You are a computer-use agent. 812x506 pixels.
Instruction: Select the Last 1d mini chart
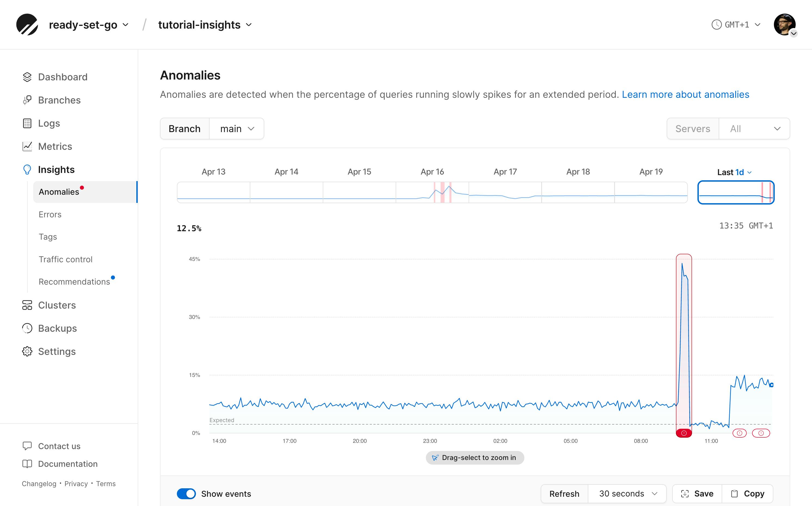(736, 192)
